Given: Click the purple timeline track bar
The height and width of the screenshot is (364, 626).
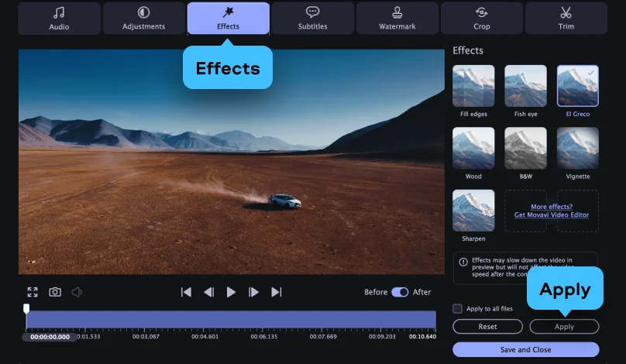Looking at the screenshot, I should (x=231, y=320).
